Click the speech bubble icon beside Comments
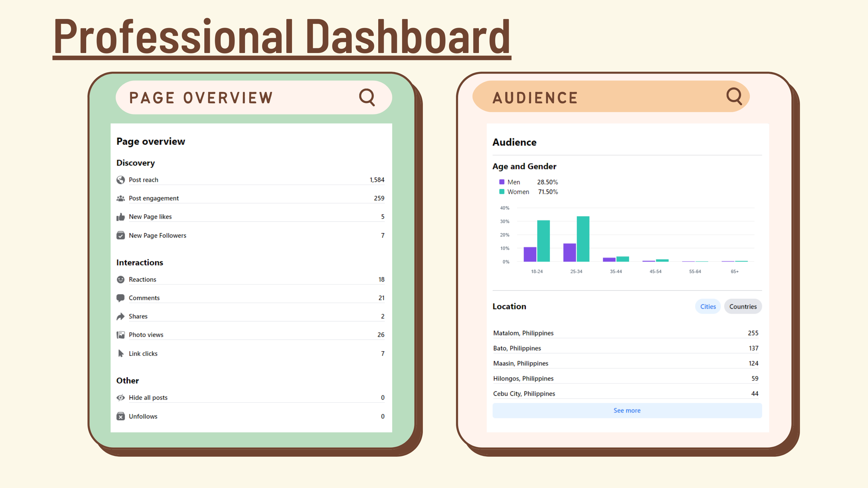This screenshot has height=488, width=868. 121,298
